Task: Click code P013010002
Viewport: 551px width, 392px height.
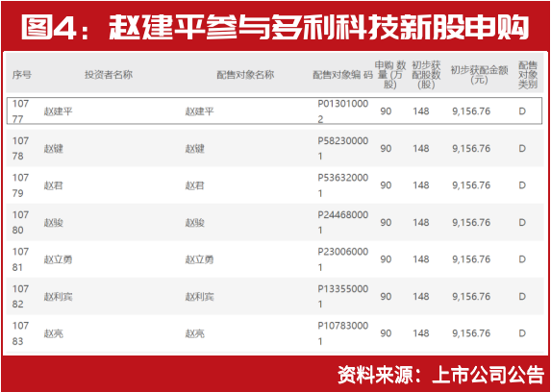Action: pyautogui.click(x=343, y=111)
